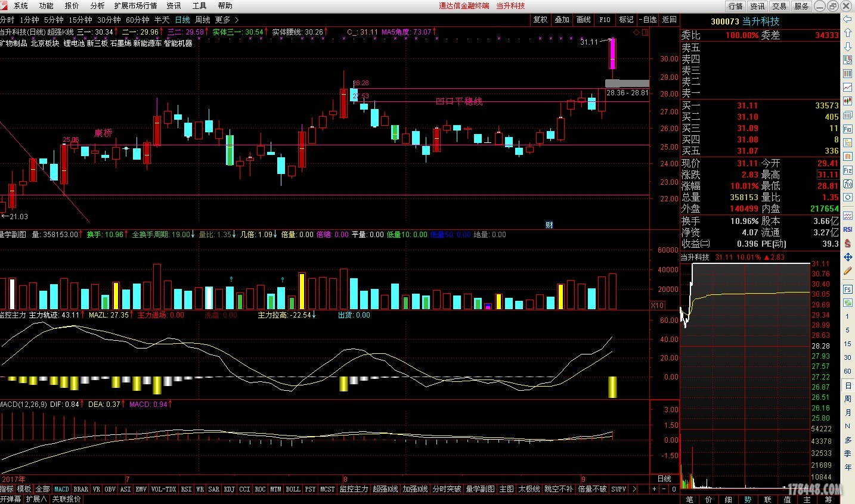This screenshot has width=855, height=504.
Task: Select the 日 daily period in sidebar
Action: pos(847,385)
